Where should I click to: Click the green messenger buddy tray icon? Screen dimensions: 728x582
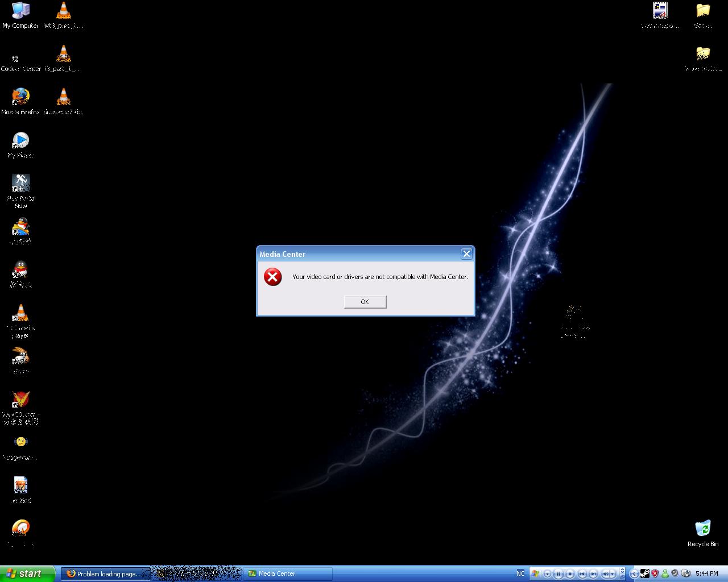pos(665,573)
